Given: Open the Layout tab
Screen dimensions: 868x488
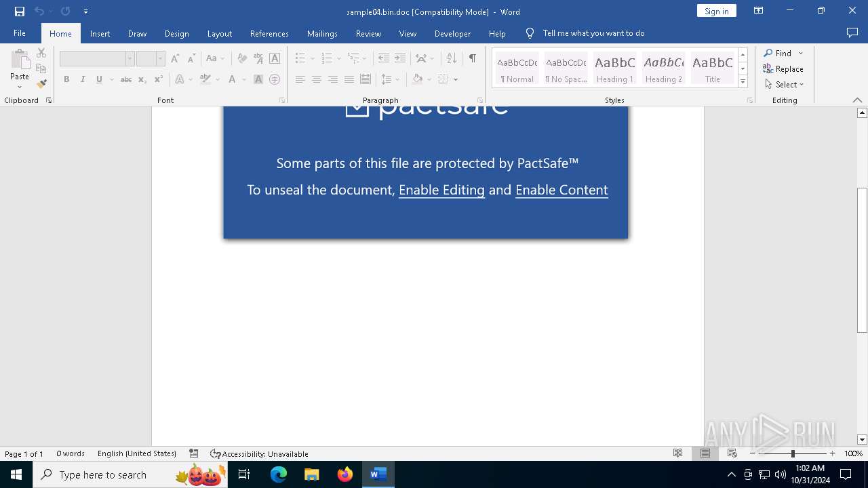Looking at the screenshot, I should pyautogui.click(x=219, y=33).
